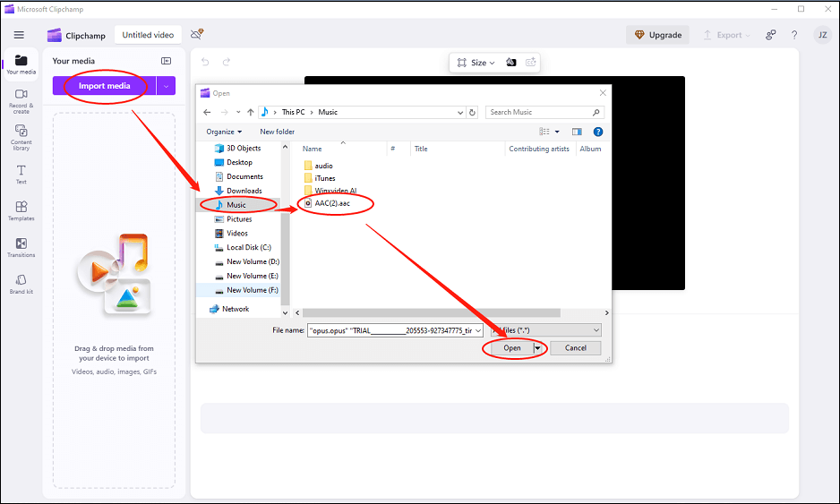The height and width of the screenshot is (504, 840).
Task: Click the Clipchamp logo
Action: [55, 35]
